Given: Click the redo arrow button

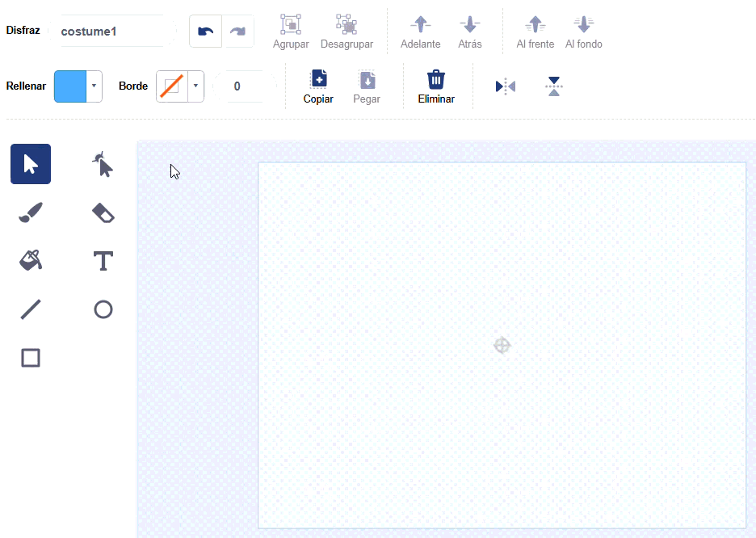Looking at the screenshot, I should click(237, 32).
